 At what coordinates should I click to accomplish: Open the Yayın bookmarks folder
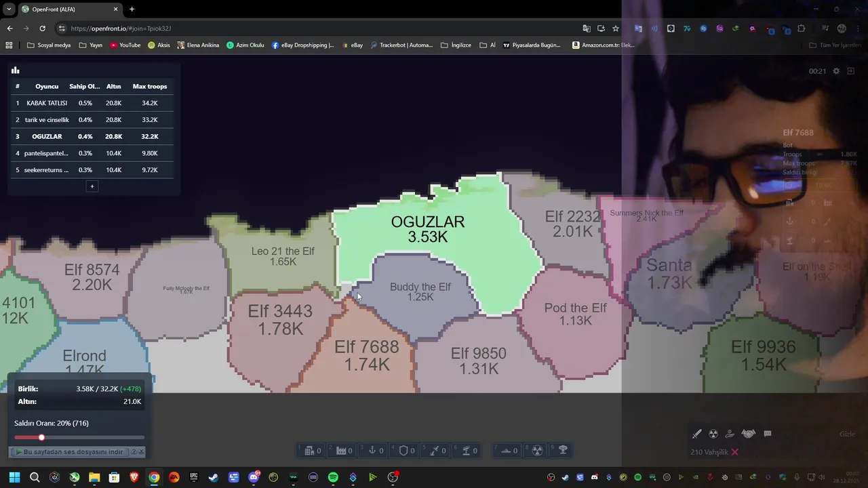click(x=90, y=45)
